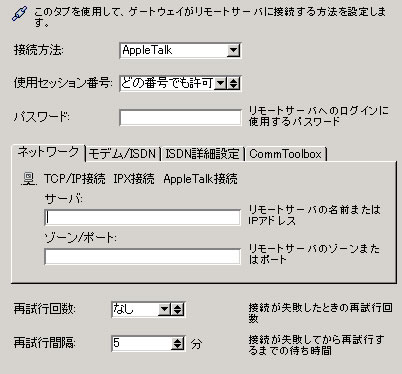
Task: Click the パスワード input field
Action: 180,118
